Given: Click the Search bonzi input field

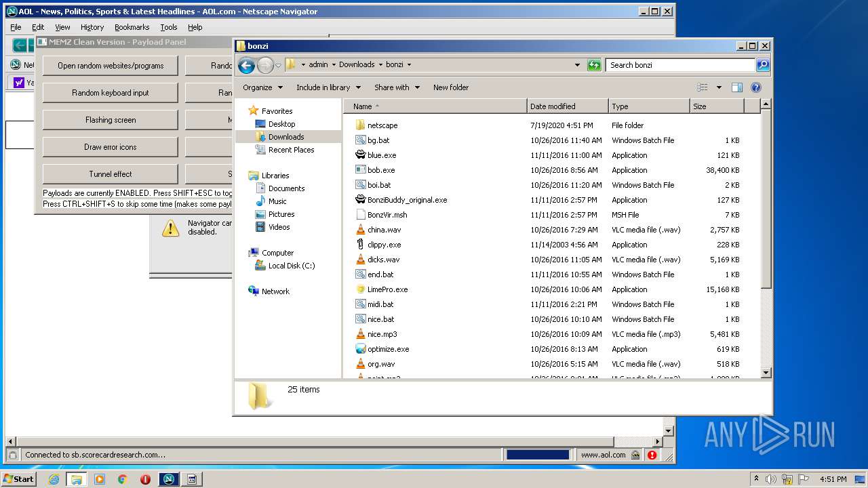Looking at the screenshot, I should click(x=680, y=65).
